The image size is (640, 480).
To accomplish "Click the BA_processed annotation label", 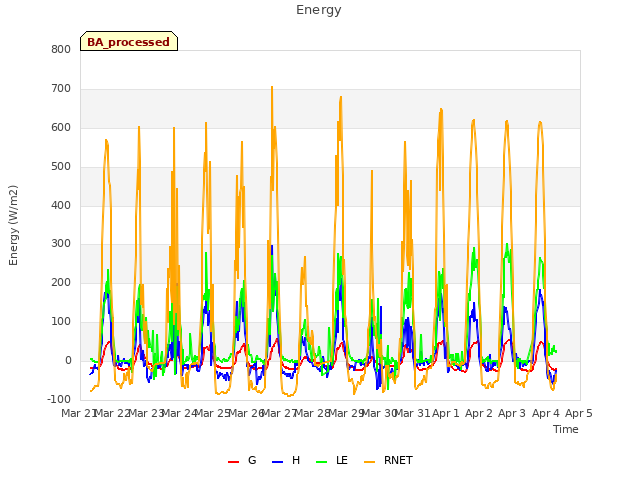I will tap(129, 42).
